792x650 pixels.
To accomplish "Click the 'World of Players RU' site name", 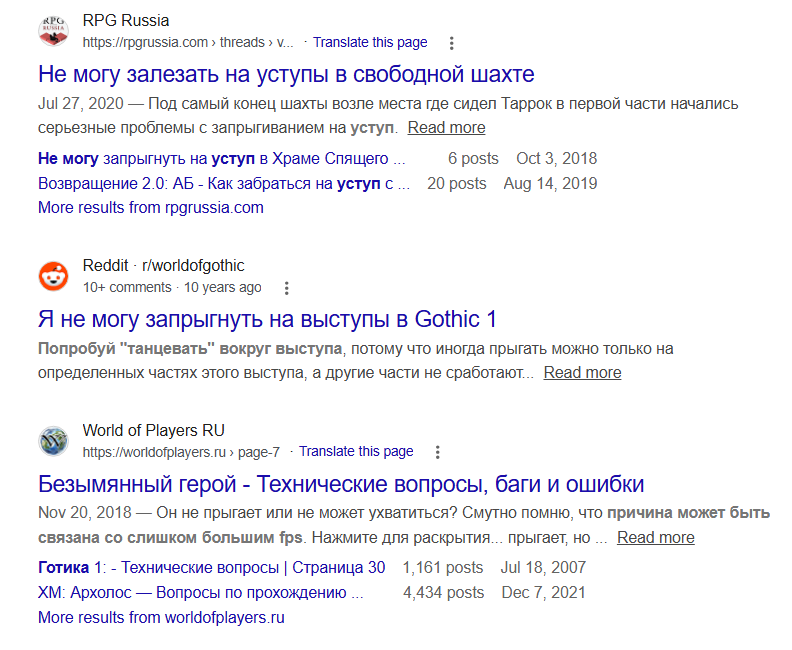I will (154, 430).
